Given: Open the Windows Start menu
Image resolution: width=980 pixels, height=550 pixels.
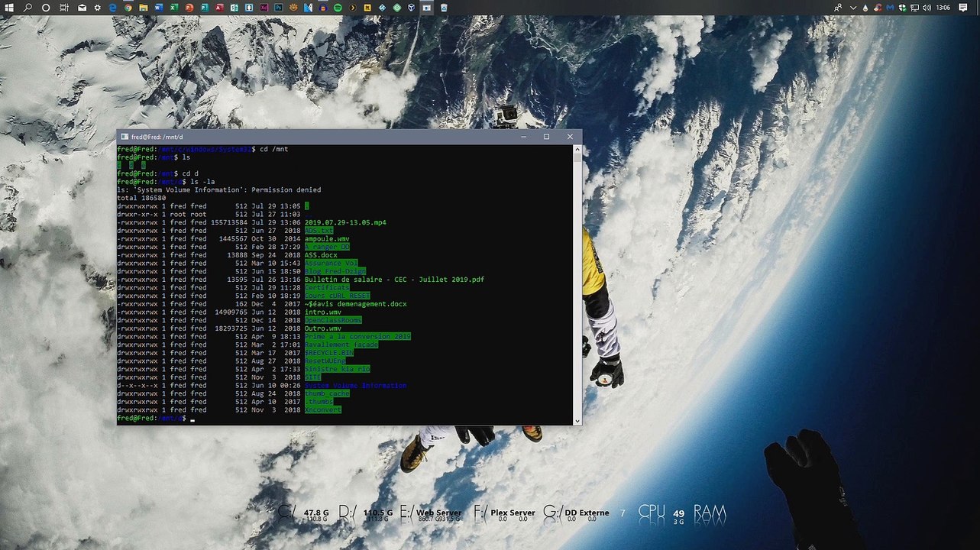Looking at the screenshot, I should click(x=8, y=8).
